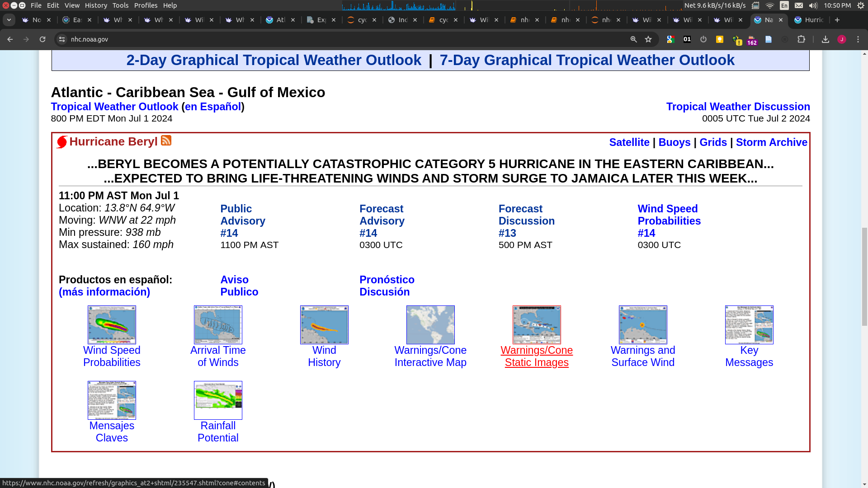Bookmark this page with the star icon
Image resolution: width=868 pixels, height=488 pixels.
(648, 39)
